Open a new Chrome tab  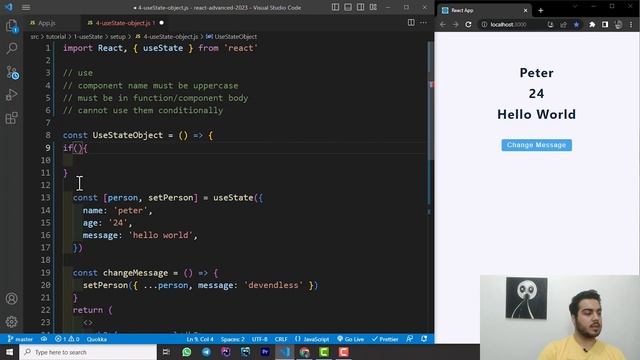541,10
